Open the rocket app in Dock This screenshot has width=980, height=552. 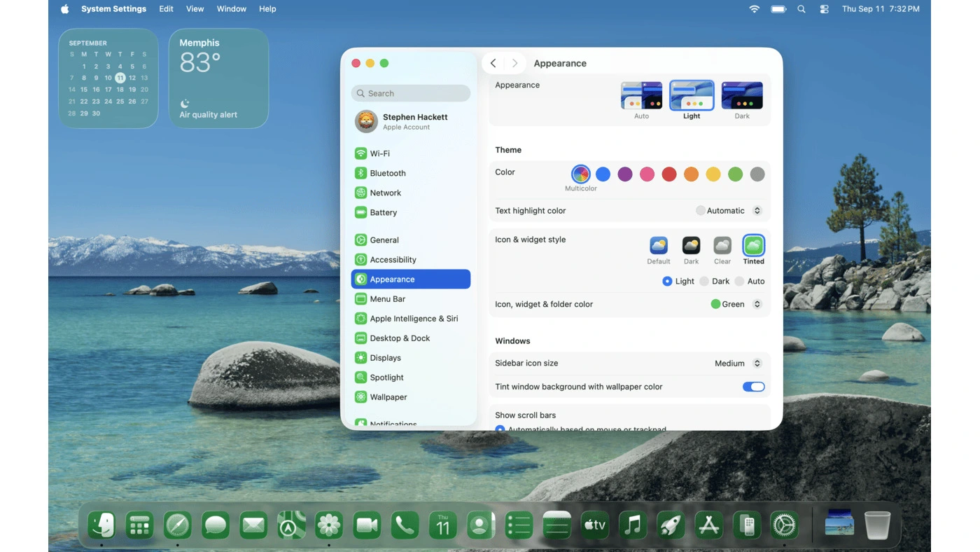coord(671,525)
